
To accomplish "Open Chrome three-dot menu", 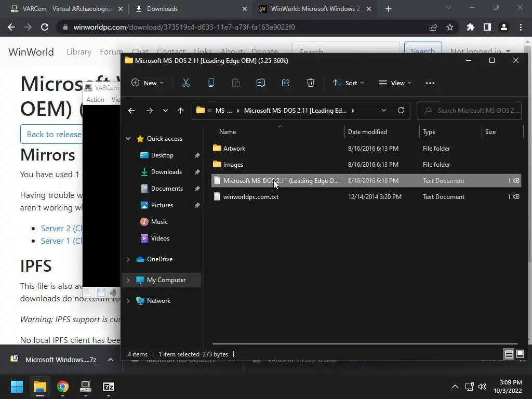I will [x=521, y=27].
